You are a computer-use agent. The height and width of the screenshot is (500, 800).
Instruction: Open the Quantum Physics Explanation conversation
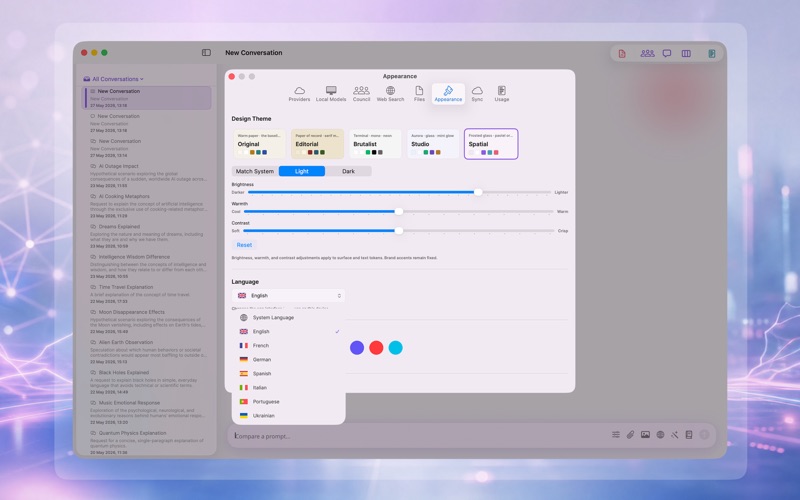(147, 442)
